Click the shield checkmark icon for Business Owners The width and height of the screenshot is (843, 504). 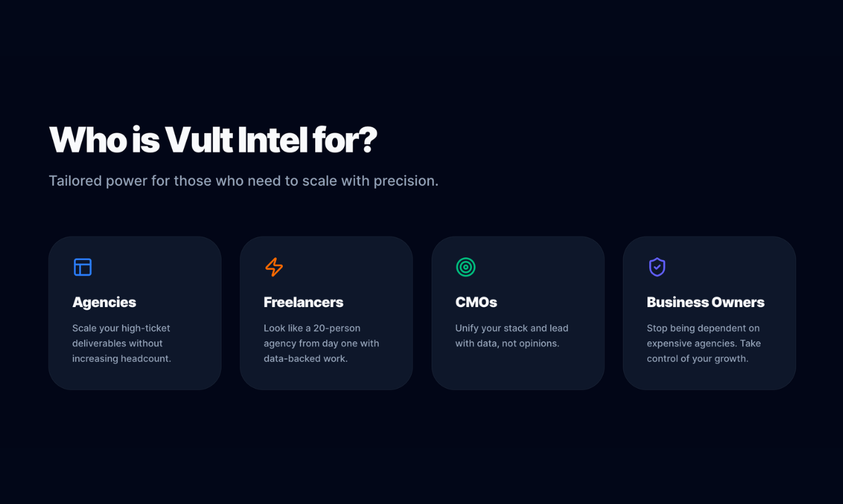tap(656, 267)
